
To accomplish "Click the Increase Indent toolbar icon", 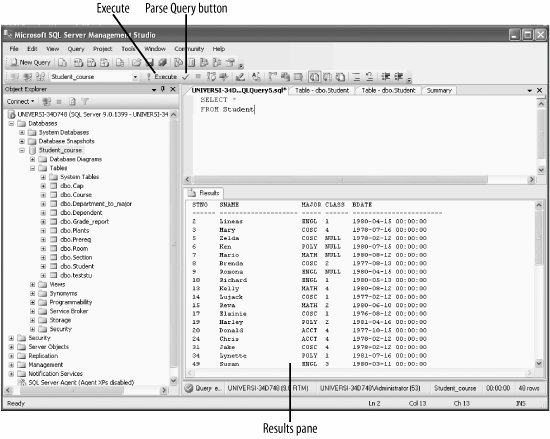I will pyautogui.click(x=398, y=76).
